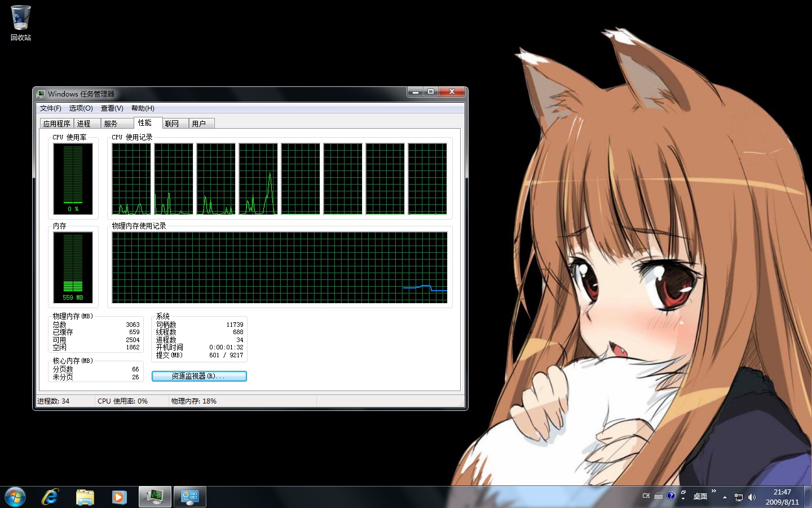Image resolution: width=812 pixels, height=508 pixels.
Task: Switch to the 进程 tab
Action: coord(87,124)
